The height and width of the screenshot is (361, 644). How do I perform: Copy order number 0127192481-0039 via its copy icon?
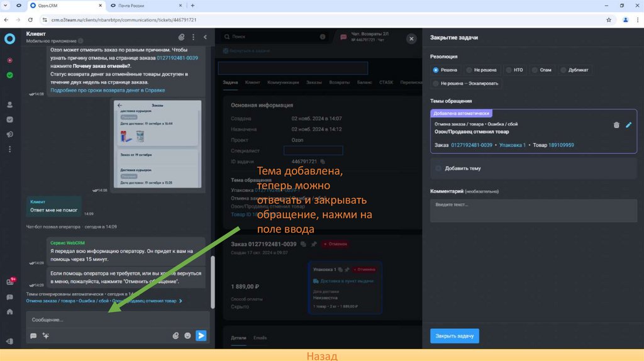pos(303,244)
